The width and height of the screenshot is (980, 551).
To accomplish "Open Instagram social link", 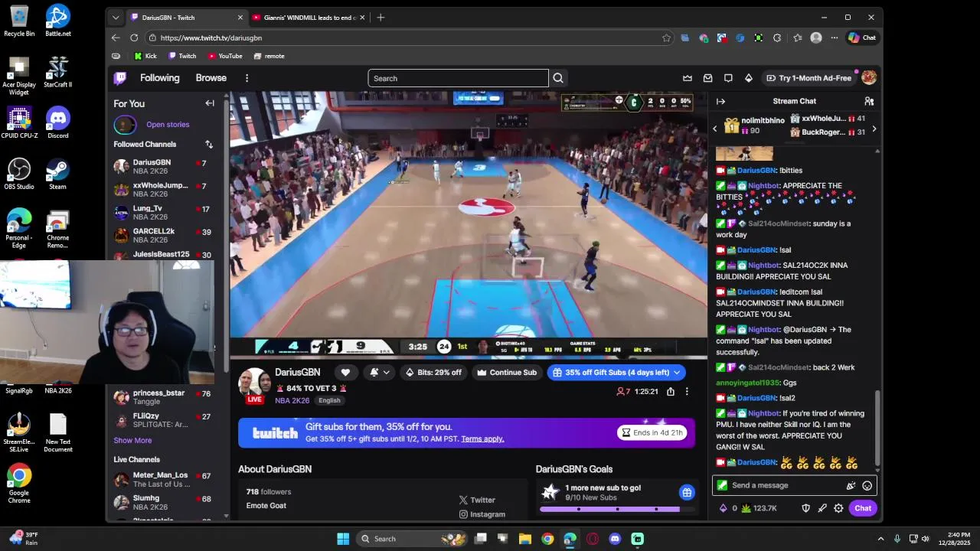I will (x=482, y=514).
